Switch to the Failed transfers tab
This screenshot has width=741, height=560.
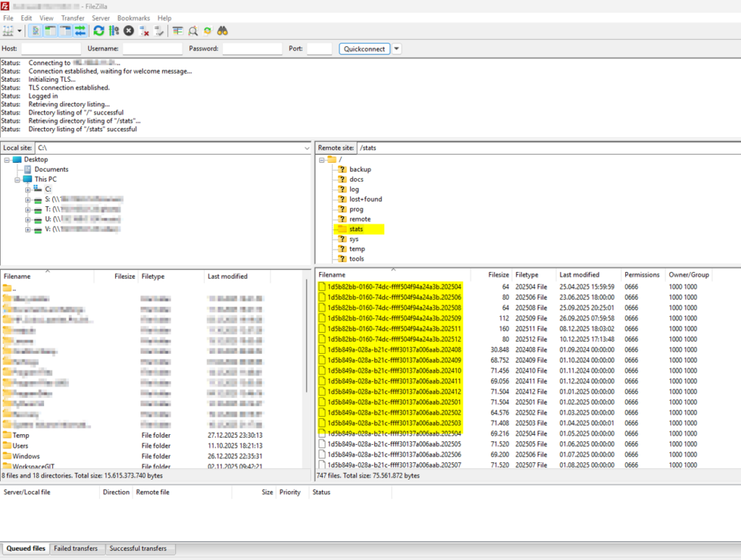(x=76, y=548)
